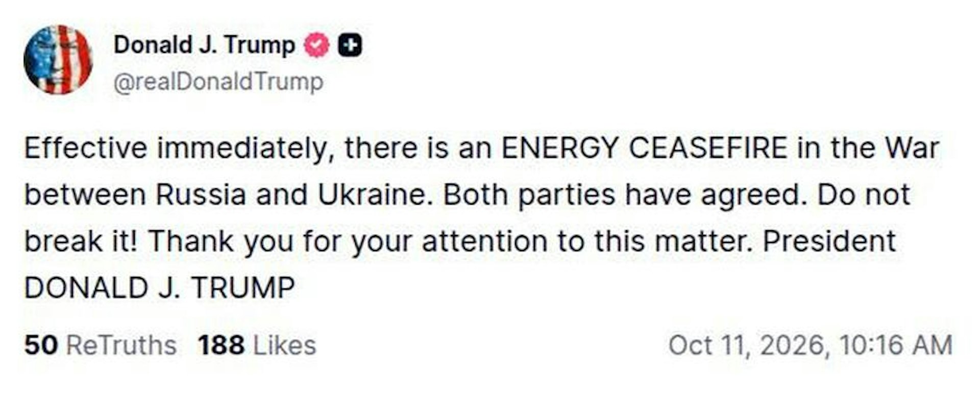Visit the @realDonaldTrump handle link

tap(218, 82)
